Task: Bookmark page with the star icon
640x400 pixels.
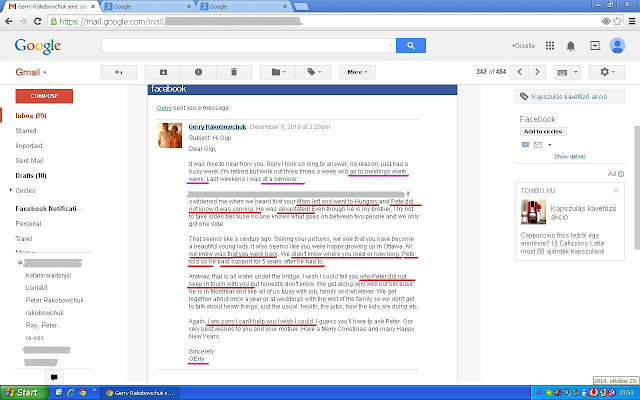Action: point(618,21)
